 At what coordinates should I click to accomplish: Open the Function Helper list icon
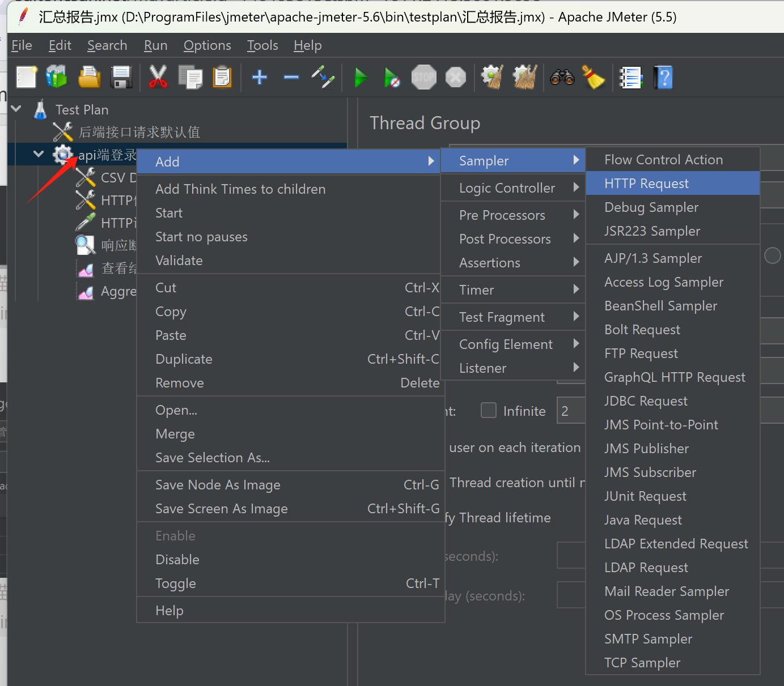tap(630, 78)
